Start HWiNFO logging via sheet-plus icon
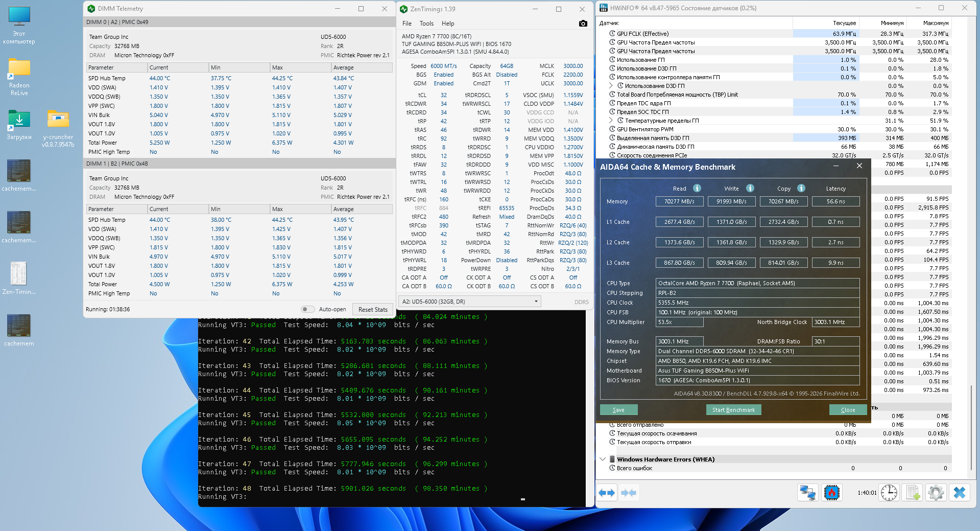Viewport: 980px width, 531px height. coord(913,493)
